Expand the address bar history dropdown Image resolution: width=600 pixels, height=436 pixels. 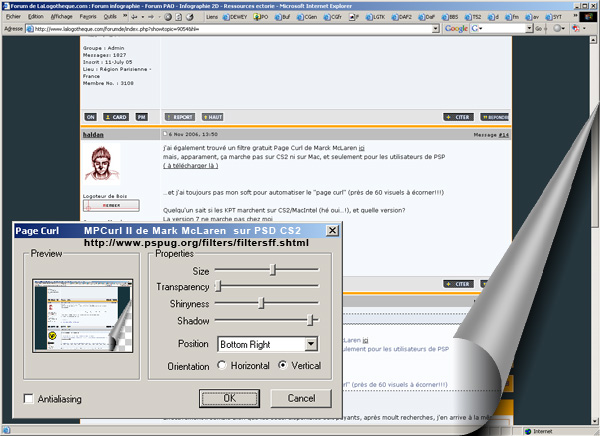click(435, 29)
